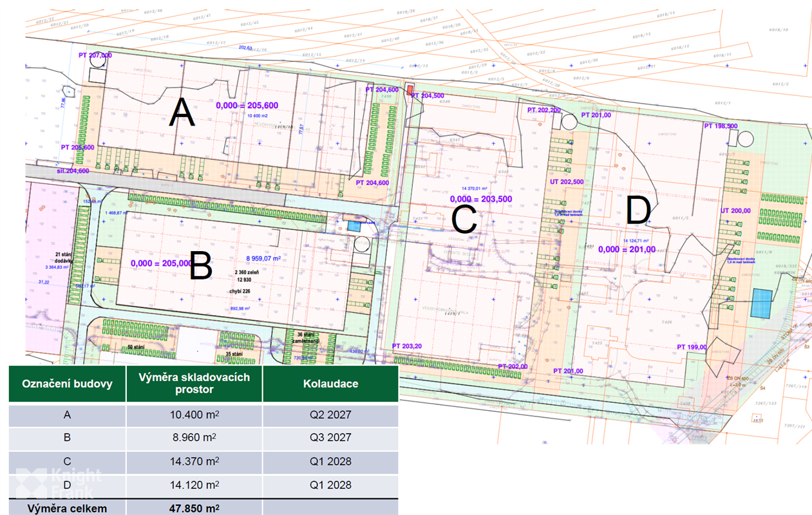Image resolution: width=812 pixels, height=515 pixels.
Task: Click the '10.400 m²' area cell
Action: [x=194, y=415]
